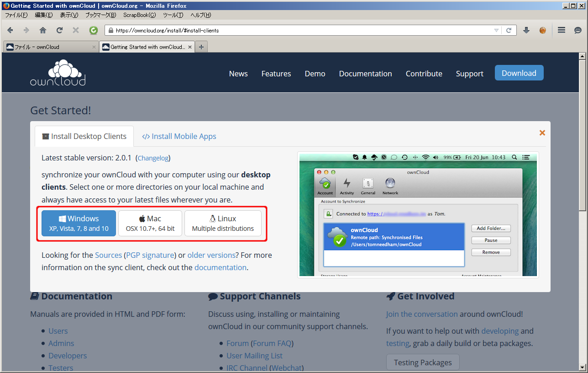Screen dimensions: 588x373
Task: Open the Forum link
Action: pos(237,343)
